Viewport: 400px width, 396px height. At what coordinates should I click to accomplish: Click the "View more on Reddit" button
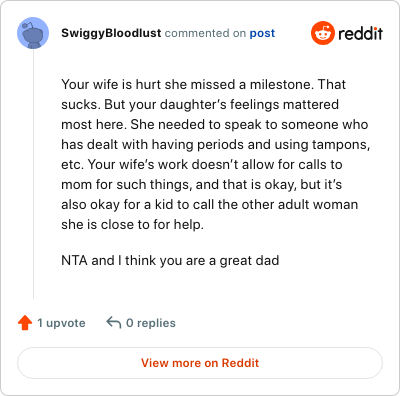click(x=200, y=363)
